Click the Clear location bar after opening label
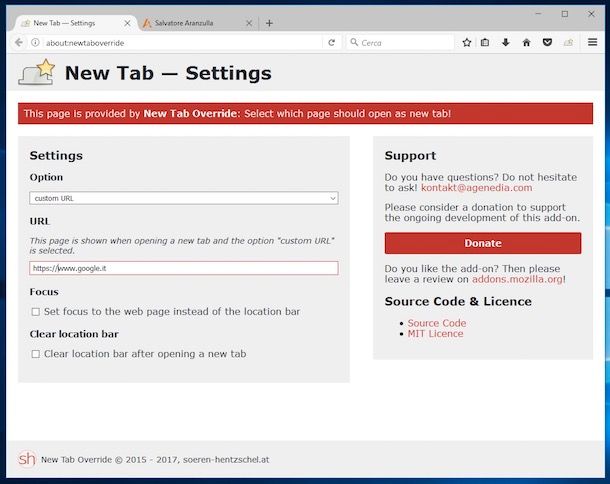 pos(145,354)
